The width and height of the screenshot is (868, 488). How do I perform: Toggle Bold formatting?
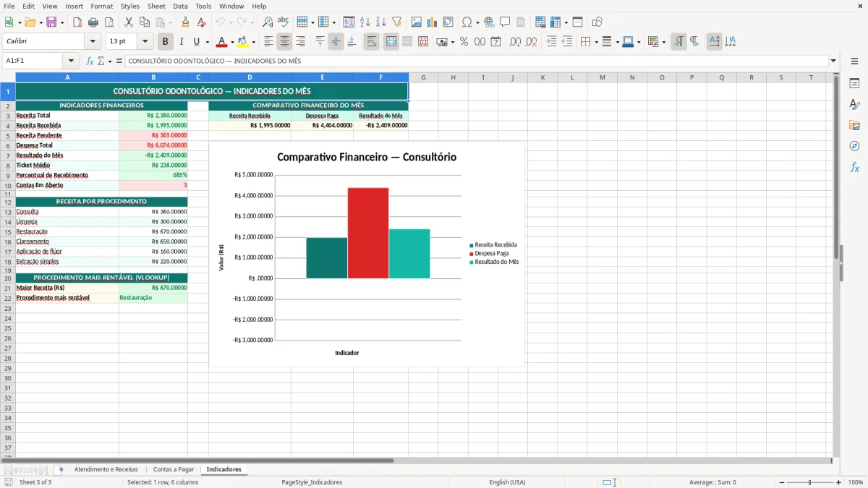click(166, 42)
